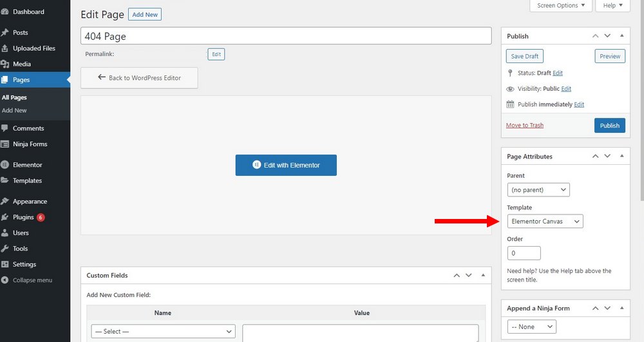This screenshot has width=644, height=342.
Task: Go to Add New under Pages
Action: [14, 111]
